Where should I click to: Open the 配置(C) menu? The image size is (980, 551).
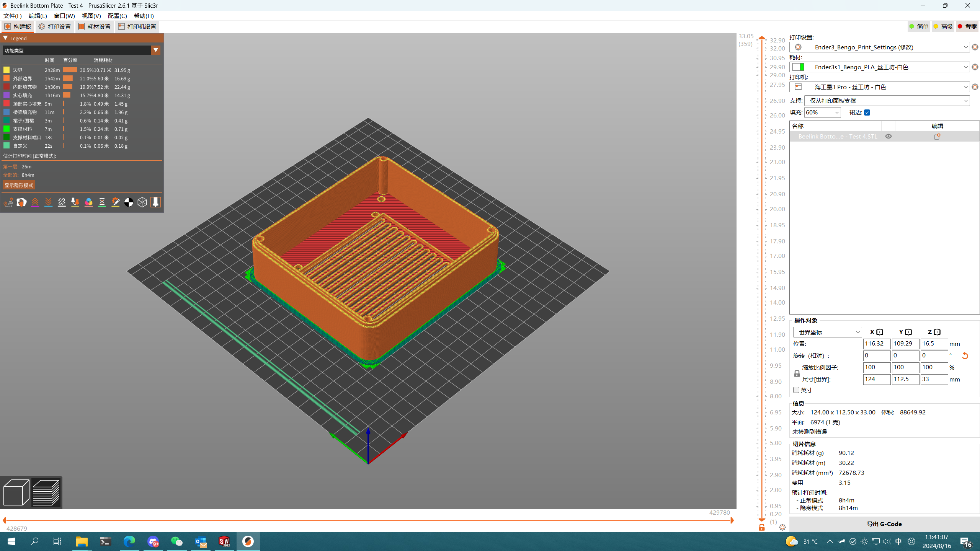pos(117,16)
